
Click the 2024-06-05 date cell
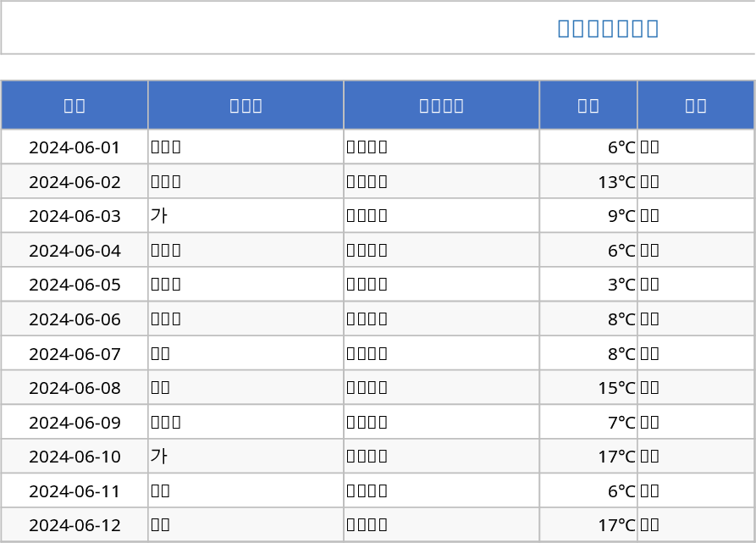74,285
